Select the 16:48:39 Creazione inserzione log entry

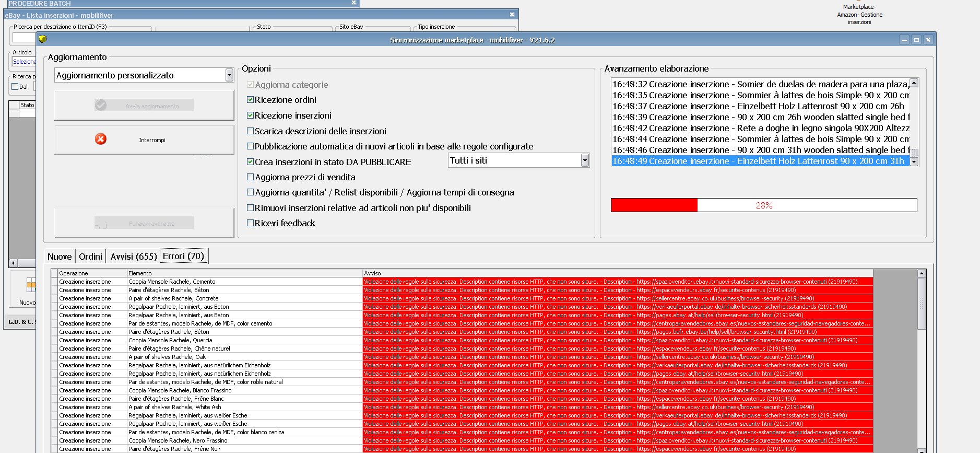(761, 117)
